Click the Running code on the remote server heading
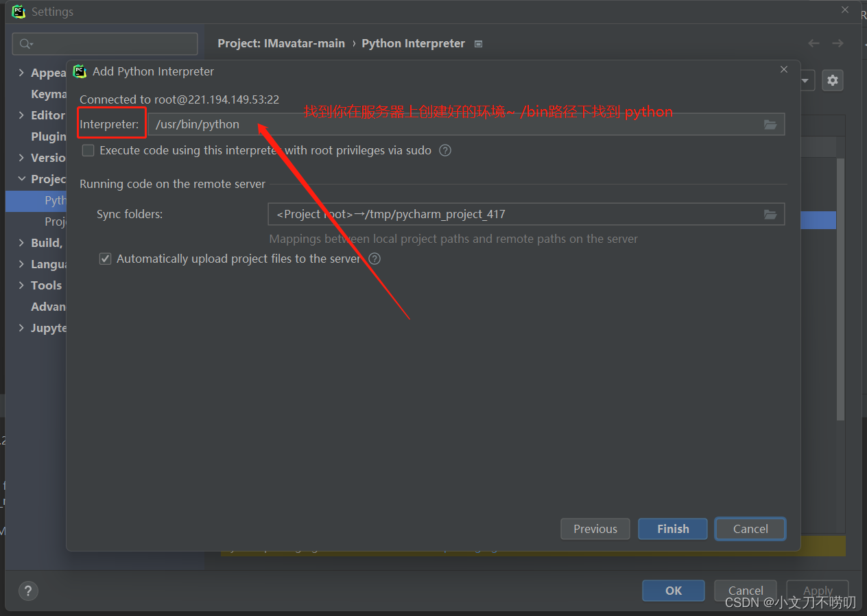This screenshot has height=616, width=867. pyautogui.click(x=173, y=184)
